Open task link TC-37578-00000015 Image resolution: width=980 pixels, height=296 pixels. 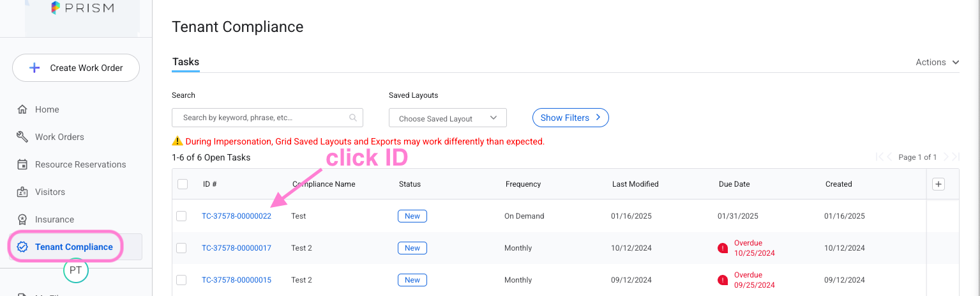click(x=236, y=280)
